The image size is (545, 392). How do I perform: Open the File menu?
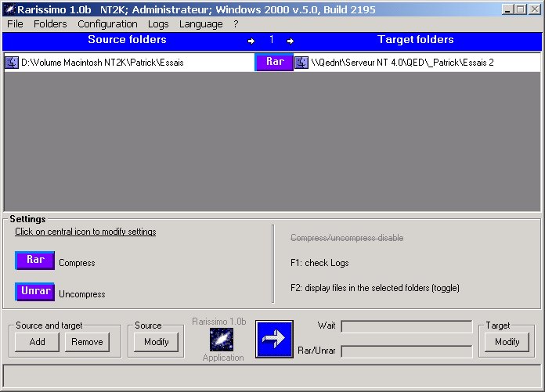pyautogui.click(x=15, y=24)
